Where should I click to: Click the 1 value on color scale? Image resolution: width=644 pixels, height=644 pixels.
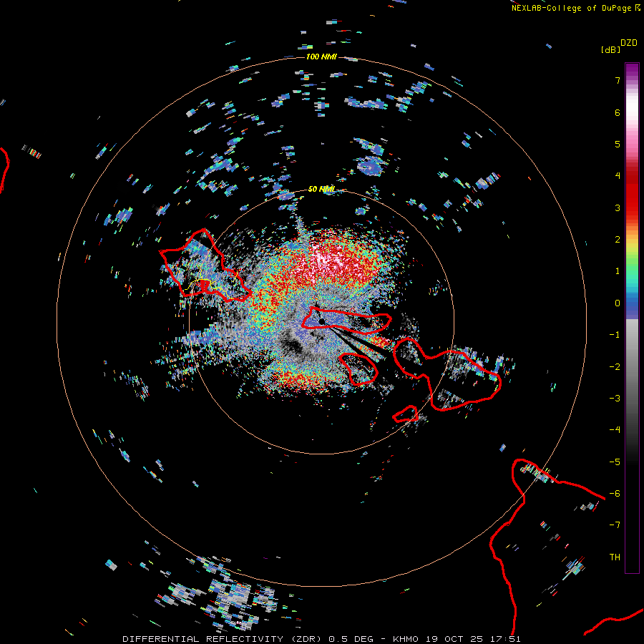tap(618, 271)
